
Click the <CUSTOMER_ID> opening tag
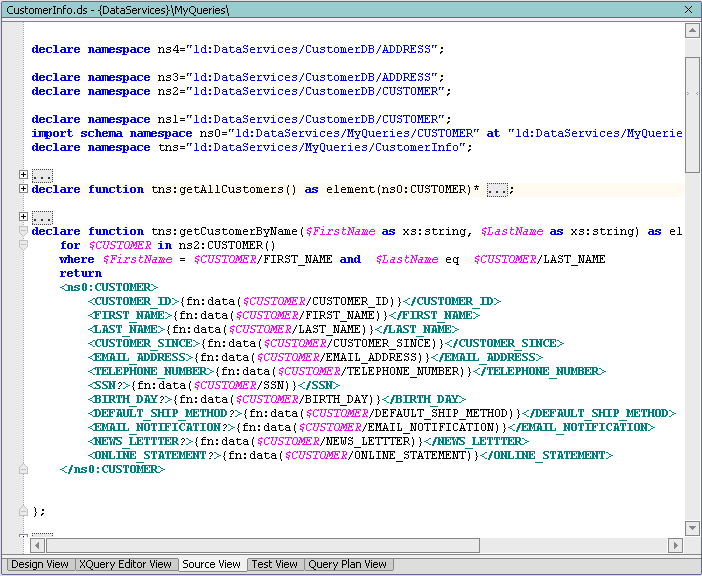pos(133,301)
